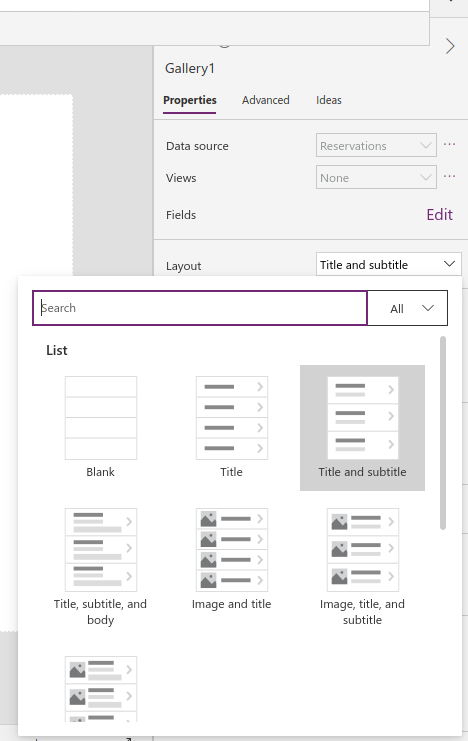The height and width of the screenshot is (741, 468).
Task: Choose the Image and title layout
Action: pyautogui.click(x=232, y=550)
